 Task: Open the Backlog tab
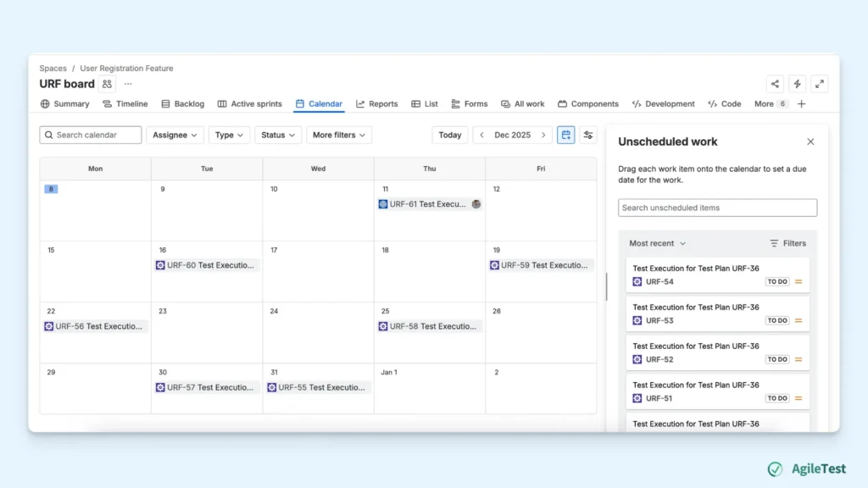click(x=183, y=104)
